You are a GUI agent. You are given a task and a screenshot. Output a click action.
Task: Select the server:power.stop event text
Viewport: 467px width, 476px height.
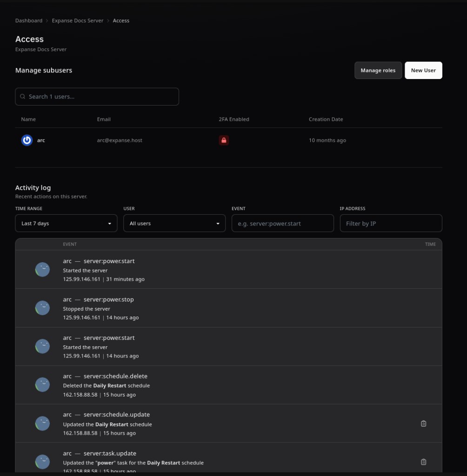108,300
